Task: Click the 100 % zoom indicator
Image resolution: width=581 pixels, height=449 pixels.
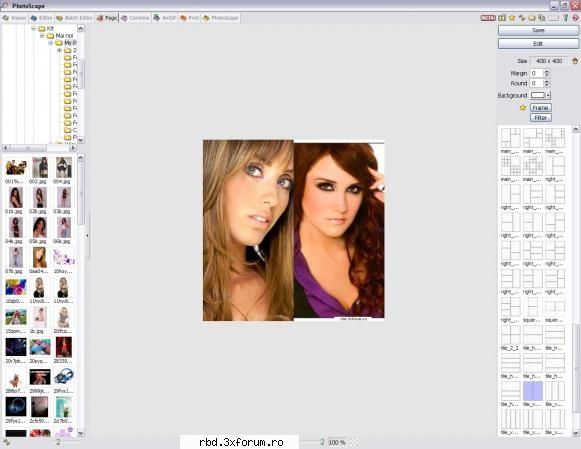Action: 337,442
